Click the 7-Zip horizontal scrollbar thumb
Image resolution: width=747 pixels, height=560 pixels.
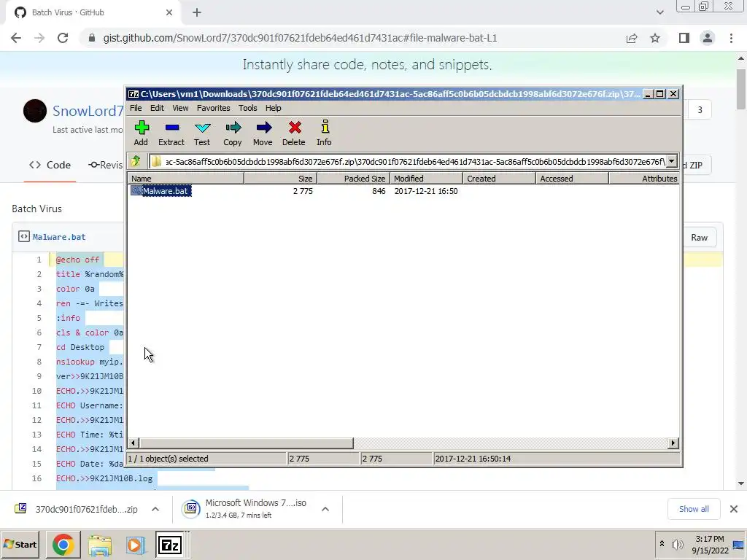coord(246,443)
